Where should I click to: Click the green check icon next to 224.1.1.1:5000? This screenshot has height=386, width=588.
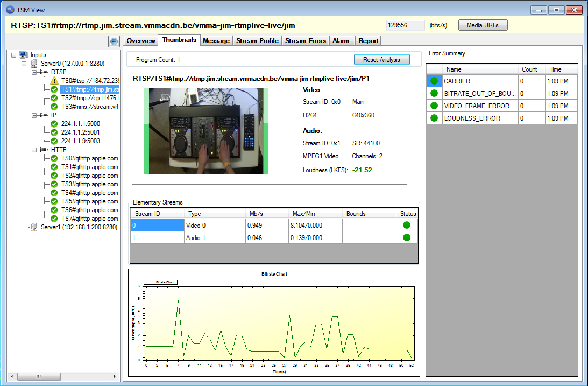click(54, 124)
